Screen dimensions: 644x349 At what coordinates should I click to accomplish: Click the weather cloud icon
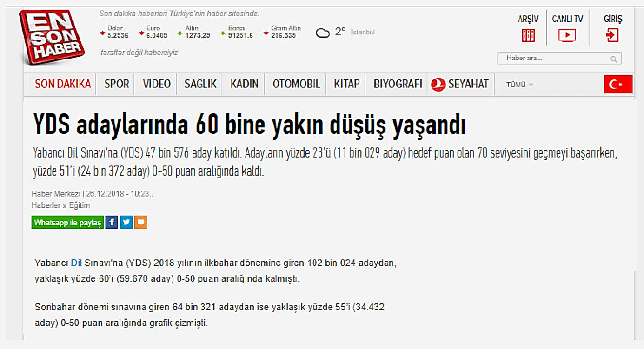pos(323,33)
